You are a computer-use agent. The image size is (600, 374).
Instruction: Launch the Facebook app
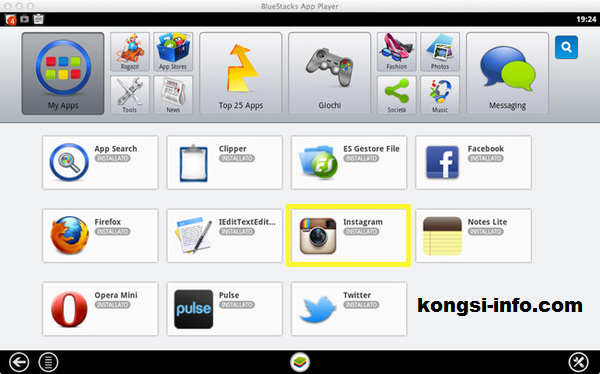[473, 162]
